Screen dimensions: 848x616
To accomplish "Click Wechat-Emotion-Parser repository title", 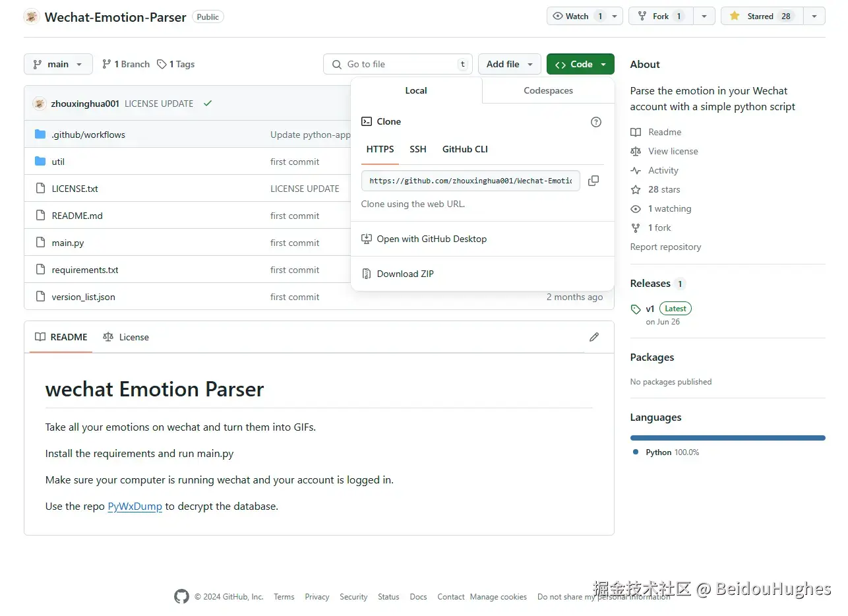I will tap(115, 17).
